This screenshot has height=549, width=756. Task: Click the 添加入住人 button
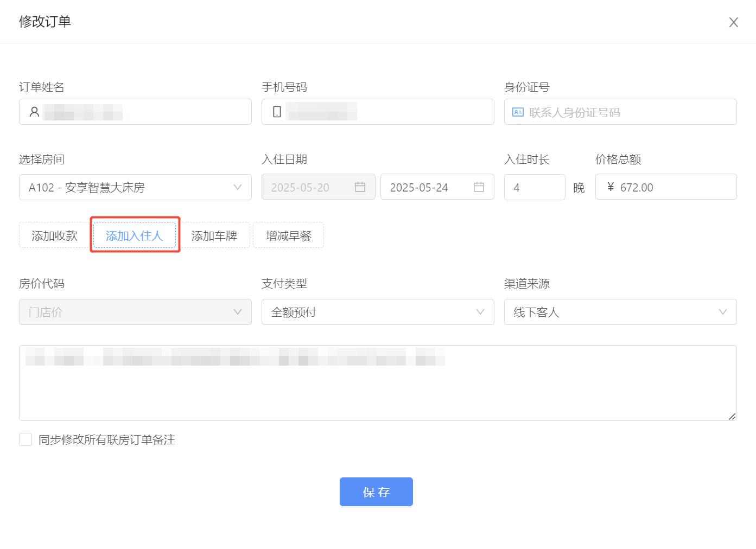pyautogui.click(x=135, y=235)
